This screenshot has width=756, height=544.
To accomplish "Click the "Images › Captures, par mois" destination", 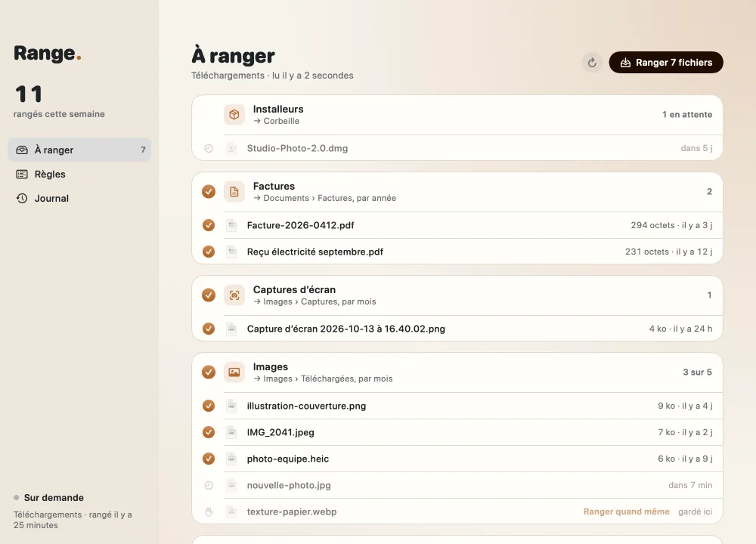I will 320,301.
